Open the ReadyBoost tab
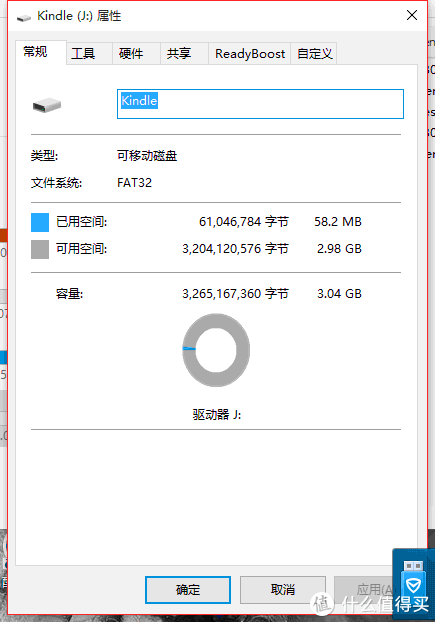Image resolution: width=435 pixels, height=622 pixels. pos(250,54)
